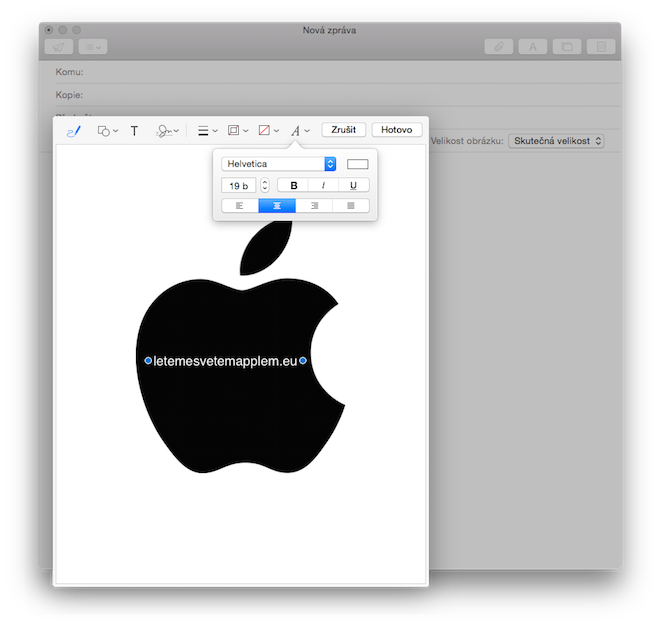Open the fill color options

pyautogui.click(x=267, y=131)
